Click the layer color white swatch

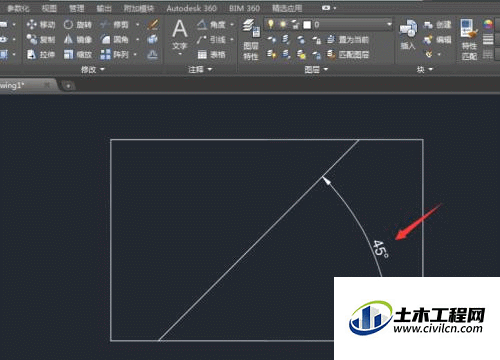coord(307,25)
